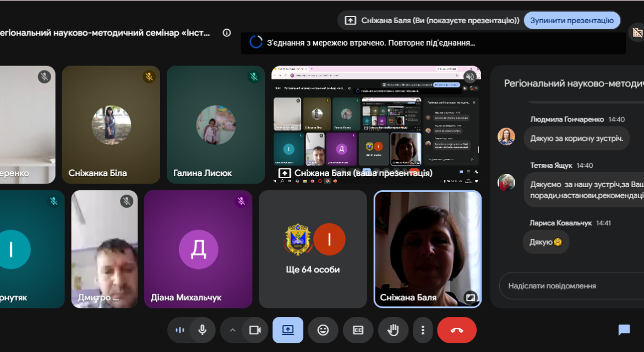Click the chat panel heading Регіональний науково-методич

(574, 84)
